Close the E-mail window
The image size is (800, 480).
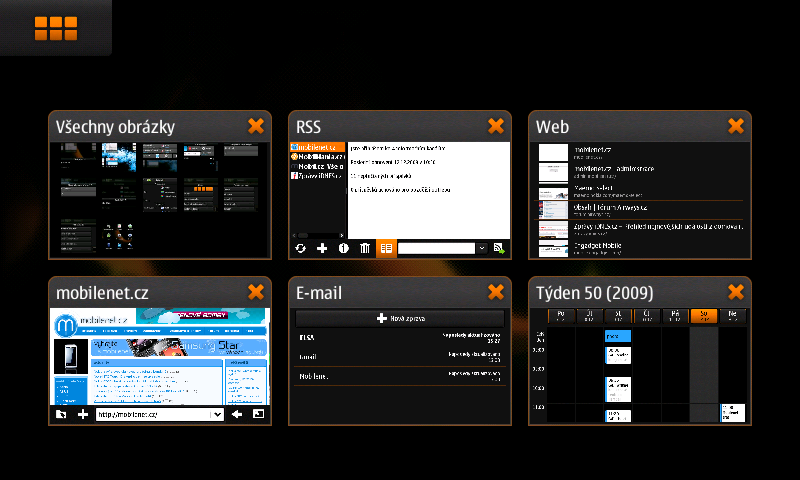(495, 292)
